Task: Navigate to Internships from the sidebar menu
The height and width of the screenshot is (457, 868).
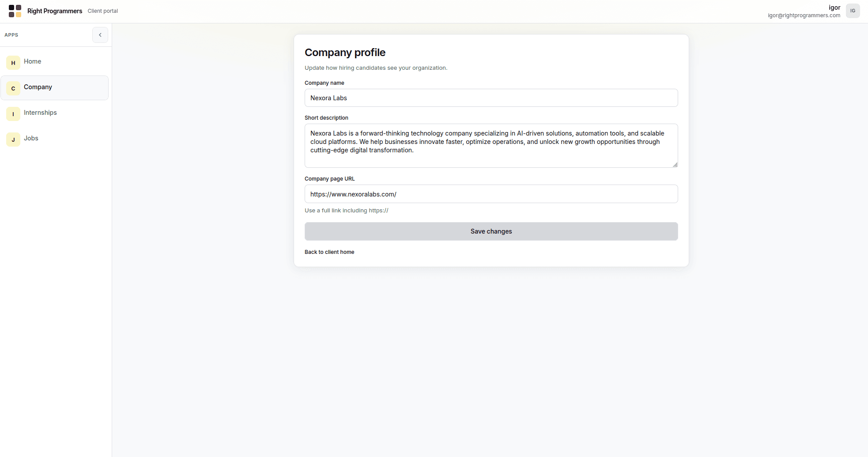Action: pos(40,113)
